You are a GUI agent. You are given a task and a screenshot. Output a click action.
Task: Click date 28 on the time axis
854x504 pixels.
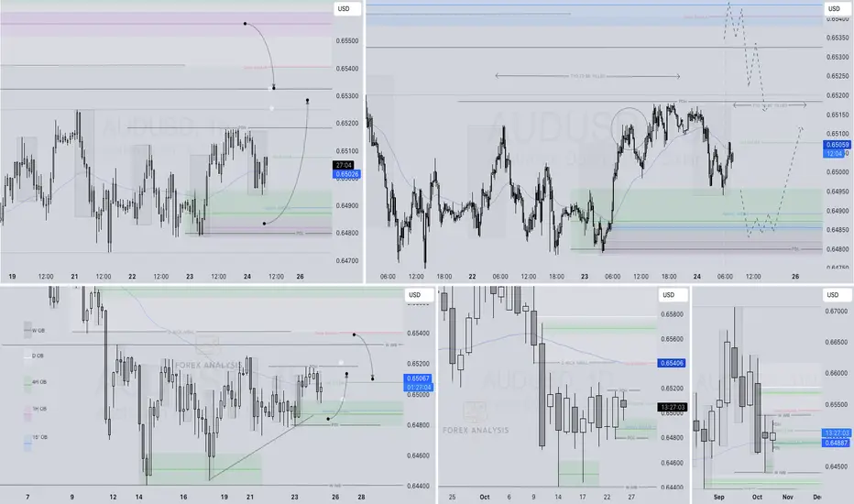click(361, 497)
